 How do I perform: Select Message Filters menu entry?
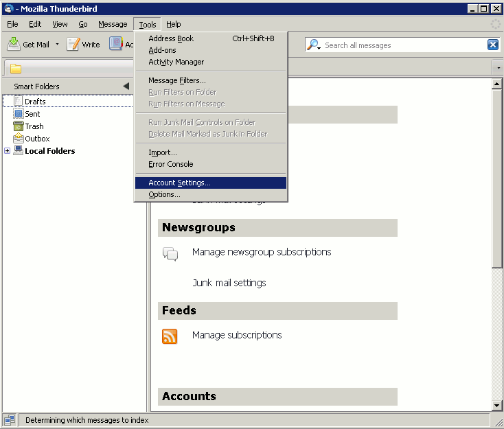(x=211, y=80)
